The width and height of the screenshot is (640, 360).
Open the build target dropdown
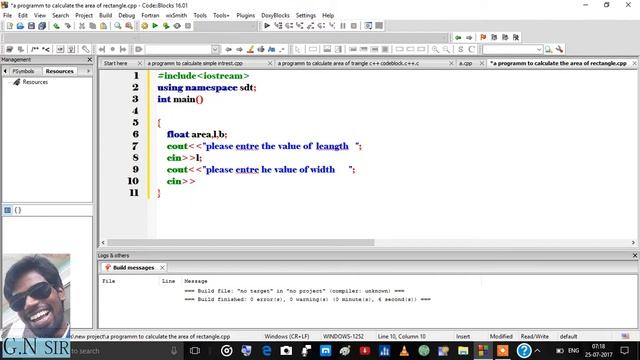(x=226, y=26)
